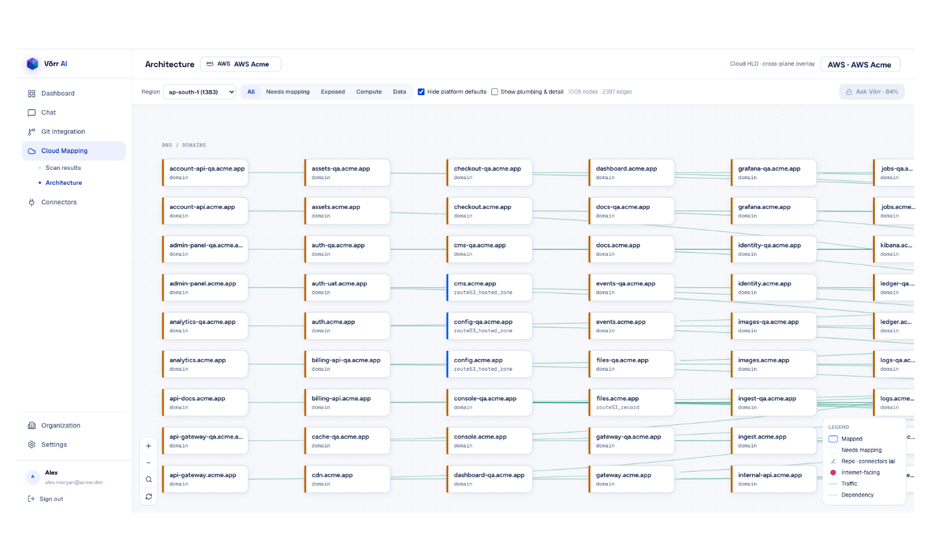The width and height of the screenshot is (934, 560).
Task: Zoom in with the plus control
Action: 149,446
